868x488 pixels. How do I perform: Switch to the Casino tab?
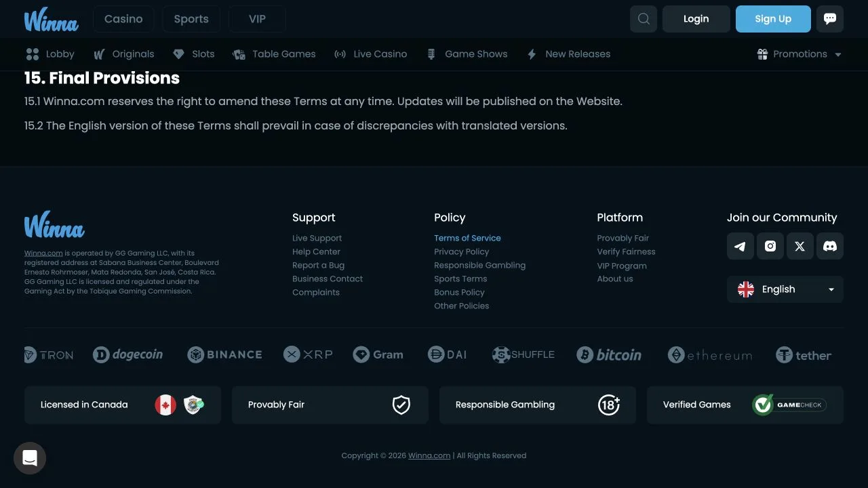click(x=123, y=19)
